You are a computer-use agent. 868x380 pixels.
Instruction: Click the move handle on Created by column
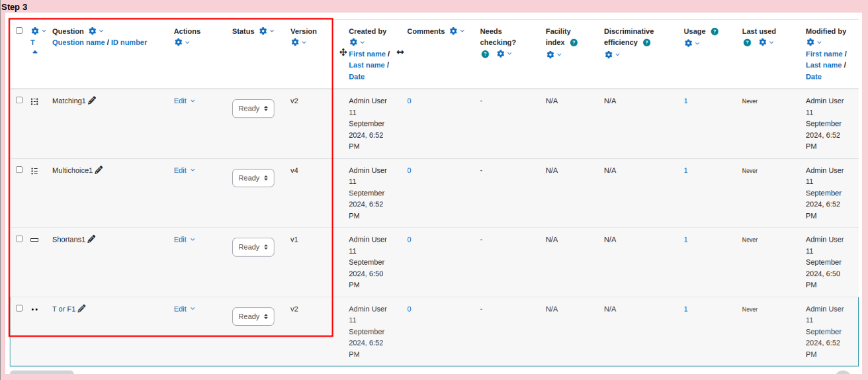click(x=343, y=52)
